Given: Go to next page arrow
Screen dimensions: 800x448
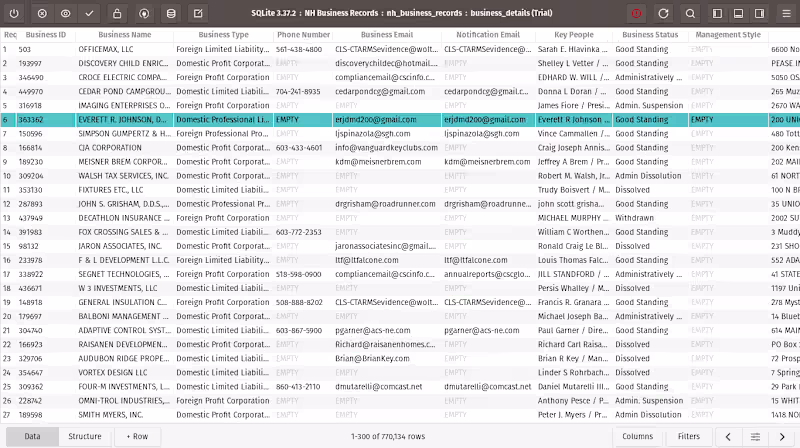Looking at the screenshot, I should click(782, 437).
